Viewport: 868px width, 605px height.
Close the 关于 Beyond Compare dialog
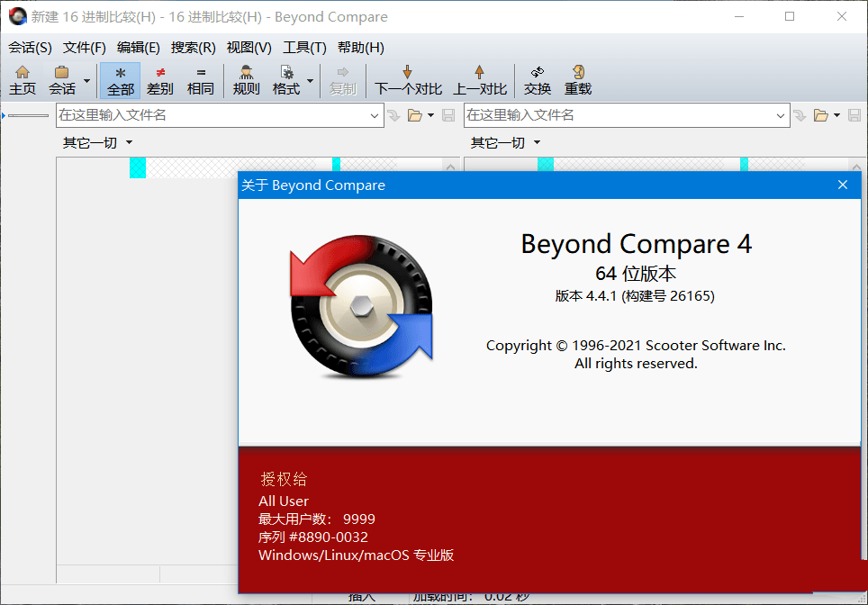pyautogui.click(x=843, y=185)
